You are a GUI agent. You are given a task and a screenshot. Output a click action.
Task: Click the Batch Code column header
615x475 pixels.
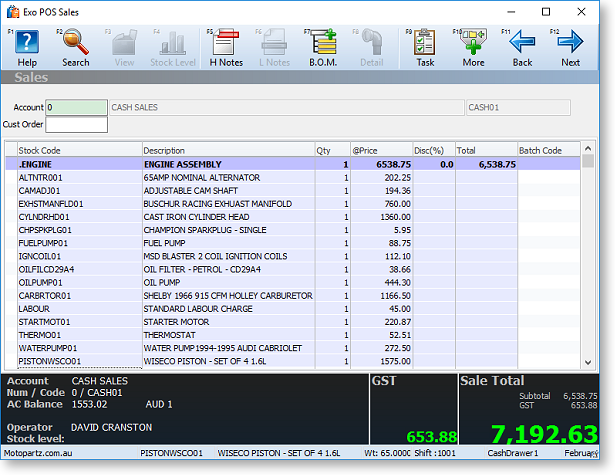tap(547, 151)
